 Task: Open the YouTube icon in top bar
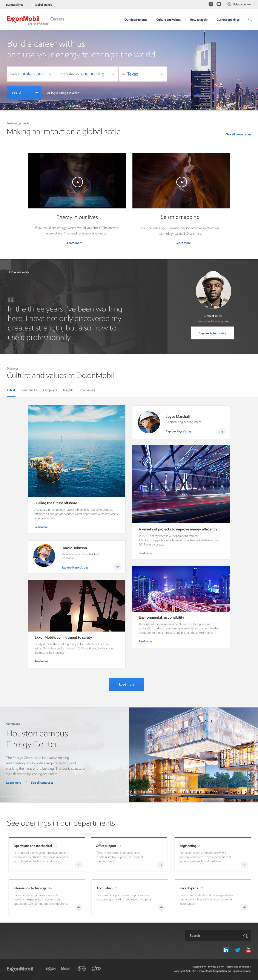219,4
